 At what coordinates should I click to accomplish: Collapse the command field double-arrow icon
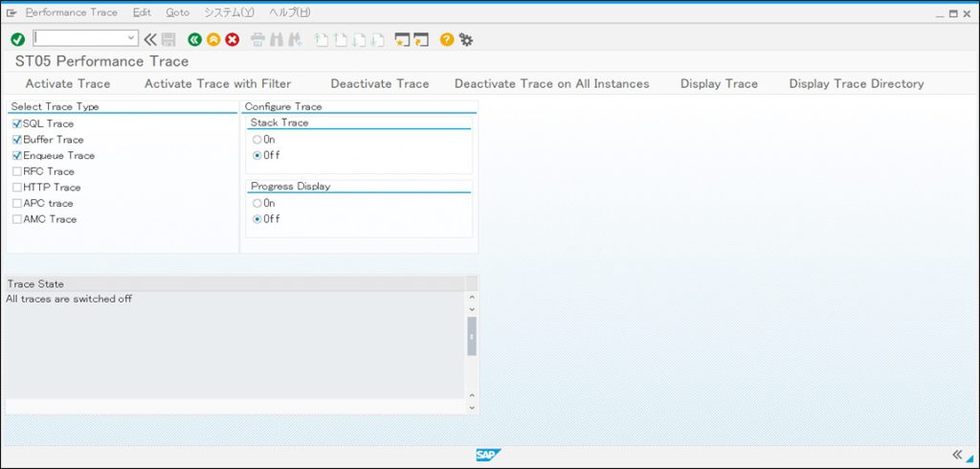pyautogui.click(x=150, y=39)
